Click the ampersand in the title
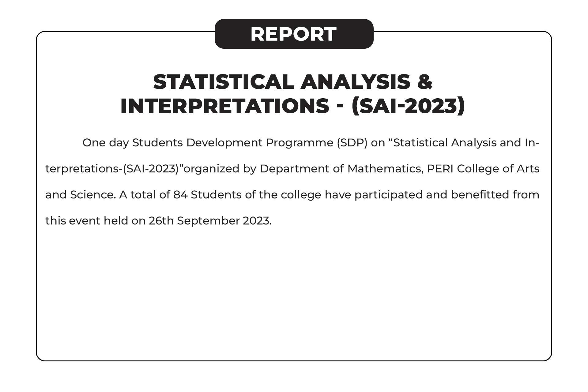The width and height of the screenshot is (588, 392). (424, 82)
